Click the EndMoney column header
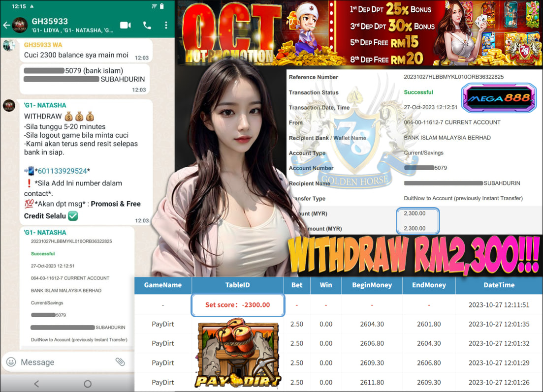Screen dimensions: 543x392 click(x=429, y=285)
